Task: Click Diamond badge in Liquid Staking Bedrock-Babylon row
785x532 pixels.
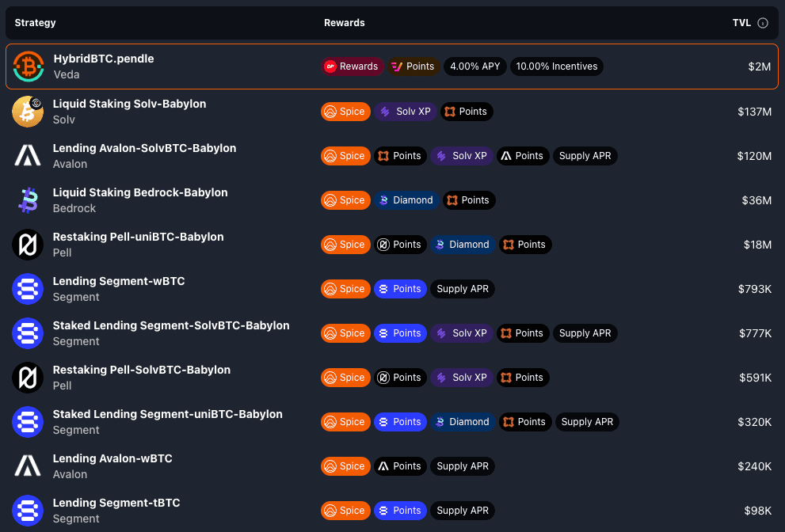Action: (x=405, y=200)
